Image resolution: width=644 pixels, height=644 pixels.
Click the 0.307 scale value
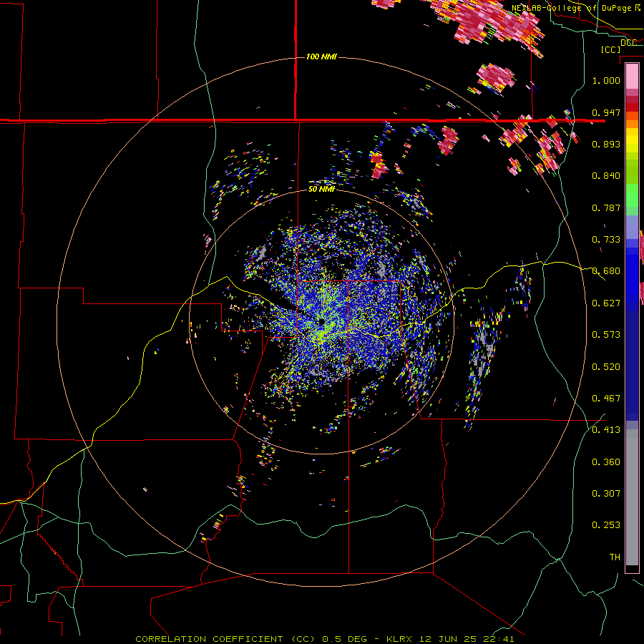(606, 494)
